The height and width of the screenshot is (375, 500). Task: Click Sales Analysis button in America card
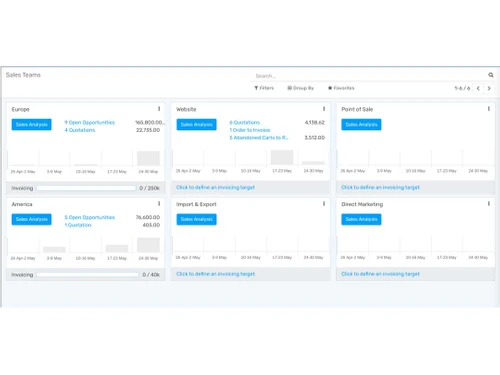pos(32,219)
